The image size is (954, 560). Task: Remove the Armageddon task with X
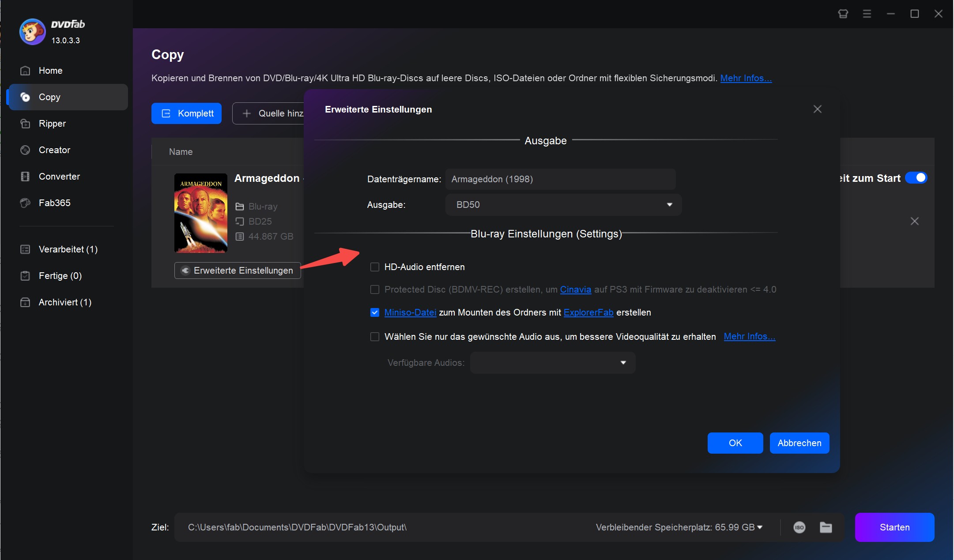point(915,221)
